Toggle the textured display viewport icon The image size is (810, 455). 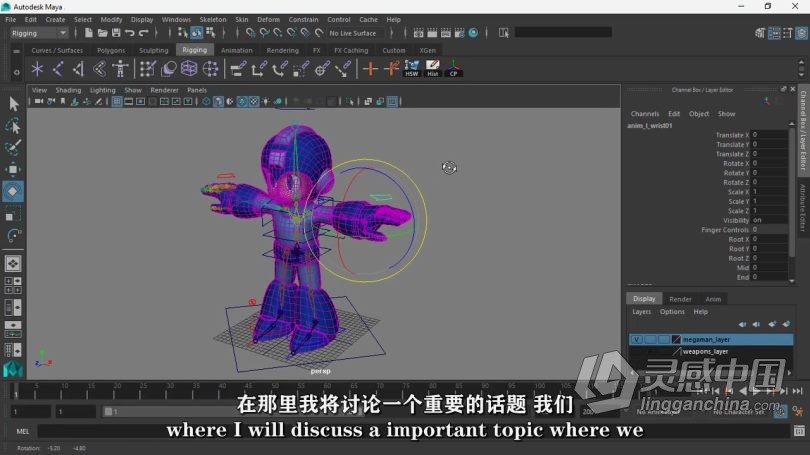(254, 101)
